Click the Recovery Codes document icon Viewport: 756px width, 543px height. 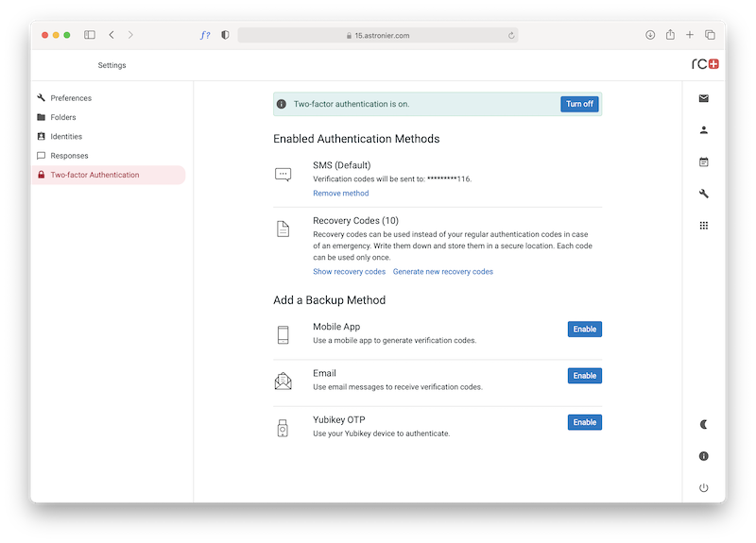283,229
